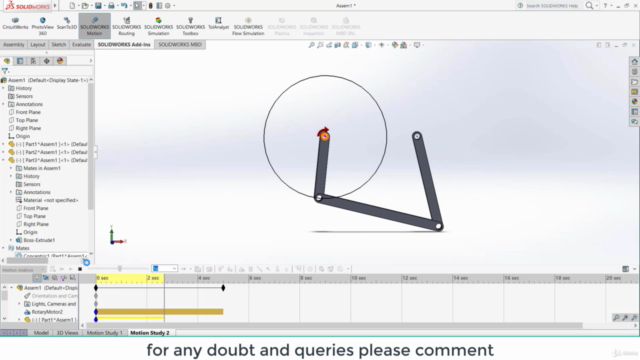Enable the SOLIDWORKS Toolbox add-in
The image size is (640, 360).
point(190,26)
